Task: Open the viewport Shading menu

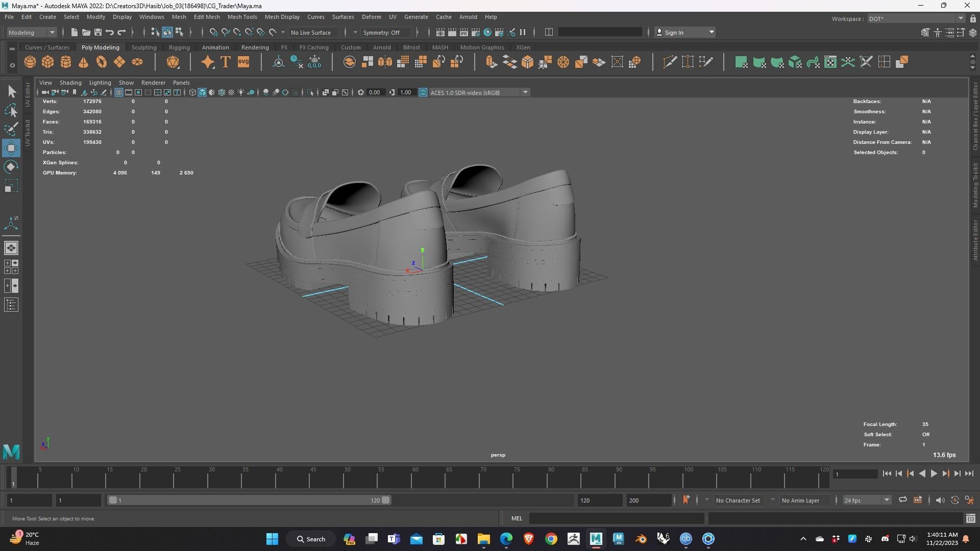Action: (70, 83)
